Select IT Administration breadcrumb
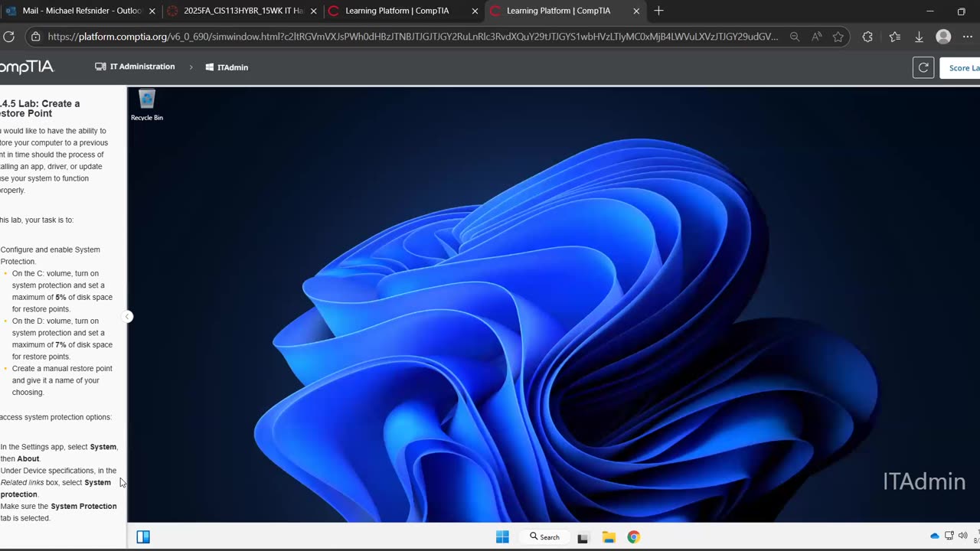The image size is (980, 551). [135, 67]
